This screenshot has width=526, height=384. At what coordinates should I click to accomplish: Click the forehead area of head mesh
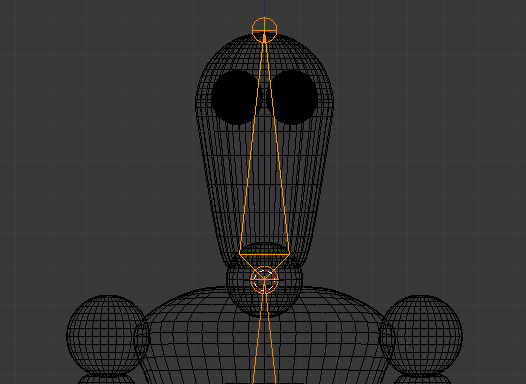click(264, 55)
